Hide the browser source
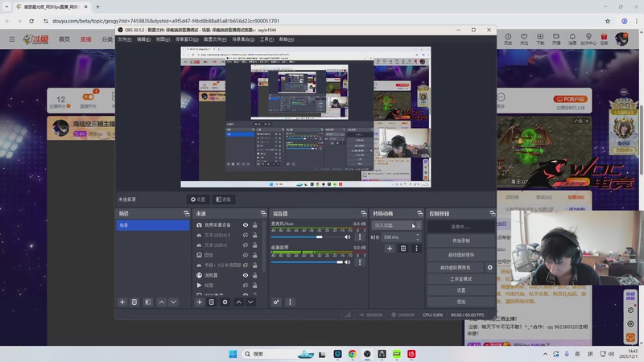 click(x=246, y=275)
